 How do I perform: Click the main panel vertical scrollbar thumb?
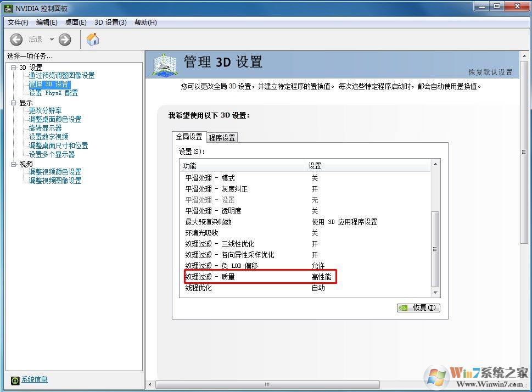[x=524, y=152]
